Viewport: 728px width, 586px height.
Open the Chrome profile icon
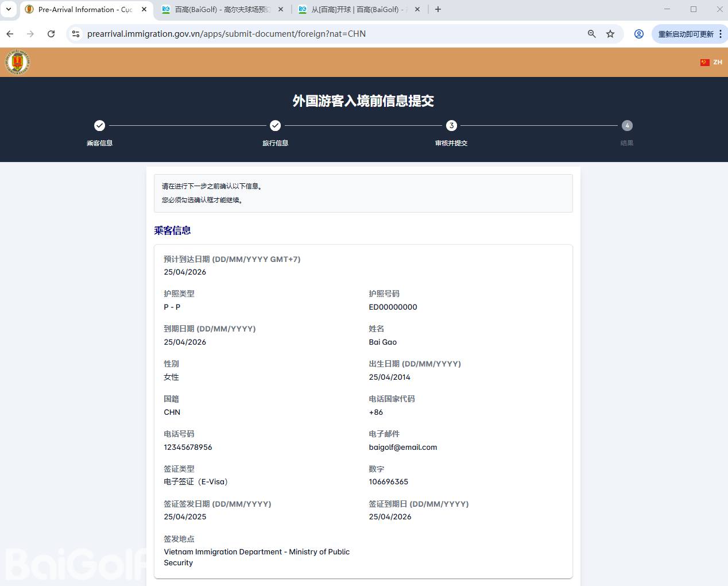[638, 34]
